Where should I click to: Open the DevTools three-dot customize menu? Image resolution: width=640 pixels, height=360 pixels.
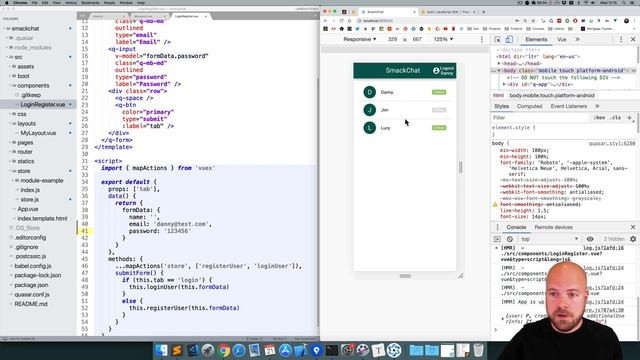pos(621,39)
